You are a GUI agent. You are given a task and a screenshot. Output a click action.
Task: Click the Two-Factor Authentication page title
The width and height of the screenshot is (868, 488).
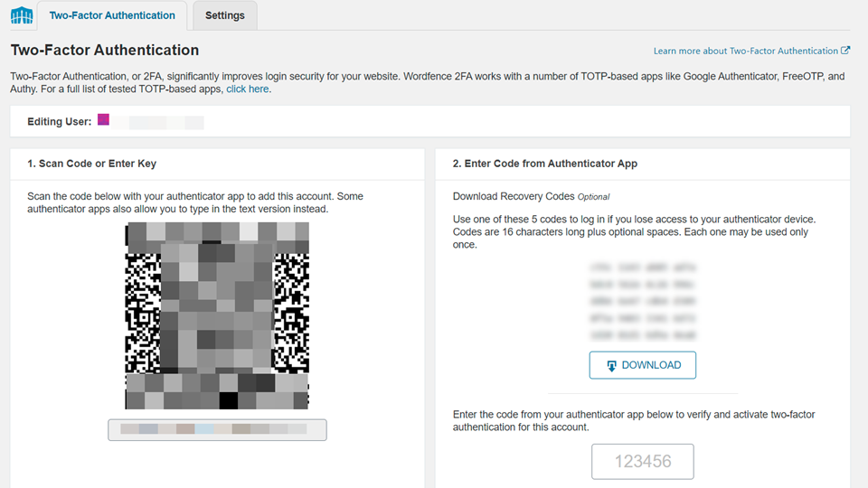(105, 51)
